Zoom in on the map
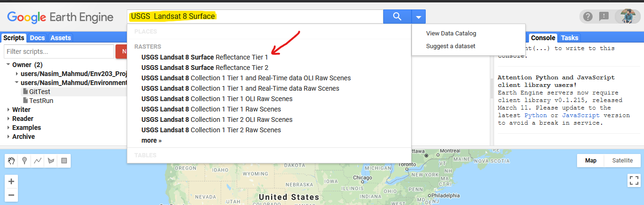Image resolution: width=644 pixels, height=205 pixels. [11, 181]
